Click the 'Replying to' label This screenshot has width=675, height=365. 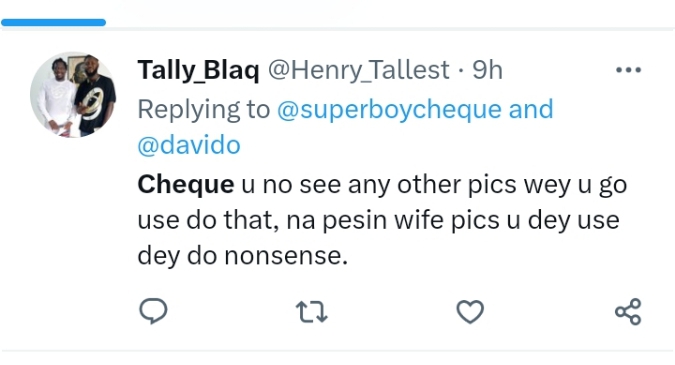pos(204,109)
